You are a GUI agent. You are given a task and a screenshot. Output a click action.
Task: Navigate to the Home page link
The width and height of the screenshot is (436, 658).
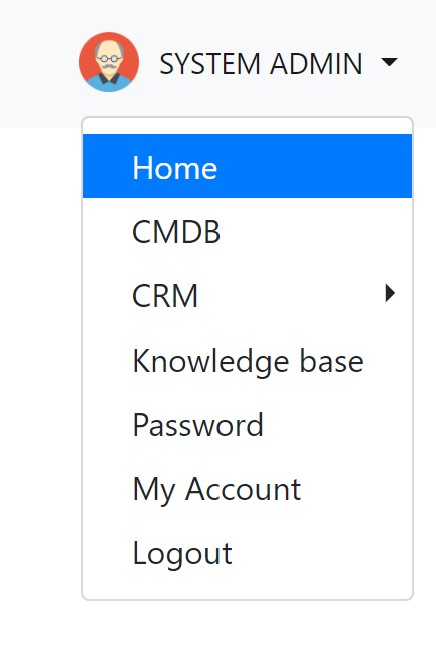[x=248, y=166]
